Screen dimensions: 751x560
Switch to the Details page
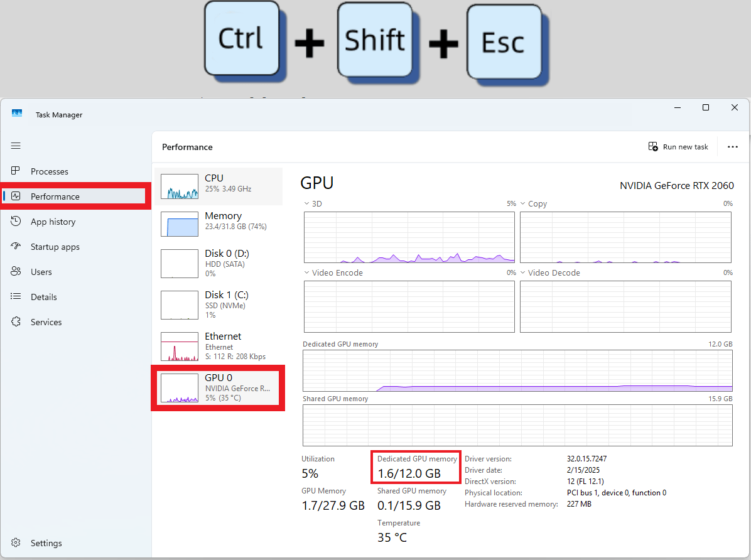click(x=43, y=297)
